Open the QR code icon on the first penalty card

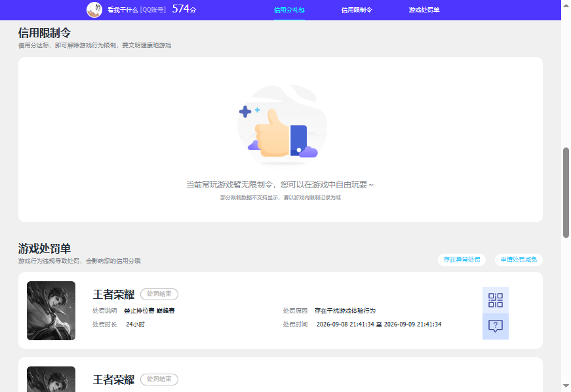pyautogui.click(x=495, y=300)
